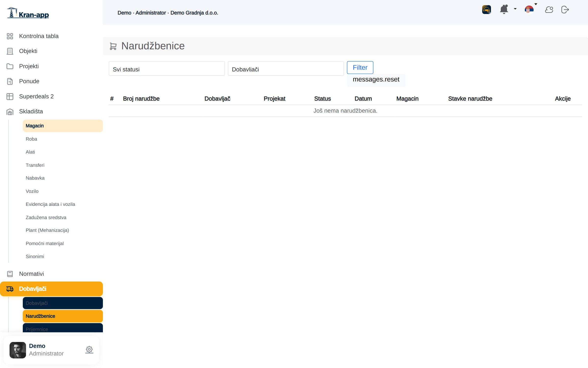The width and height of the screenshot is (588, 368).
Task: Click the Stavke narudžbe column header
Action: coord(470,99)
